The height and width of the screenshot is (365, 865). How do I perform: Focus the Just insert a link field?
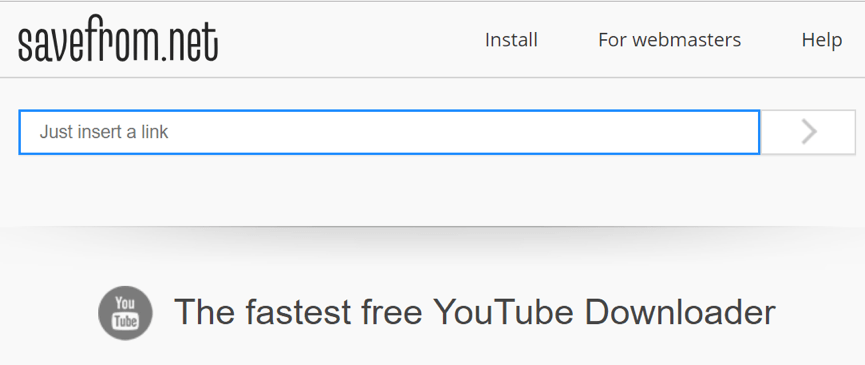(x=389, y=132)
